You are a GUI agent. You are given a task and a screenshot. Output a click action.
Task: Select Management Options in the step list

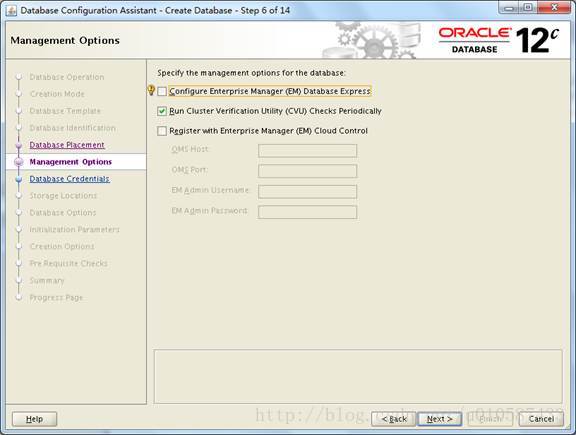(71, 162)
